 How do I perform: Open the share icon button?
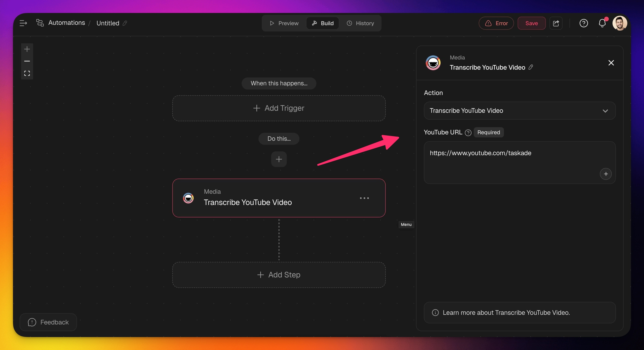point(556,23)
